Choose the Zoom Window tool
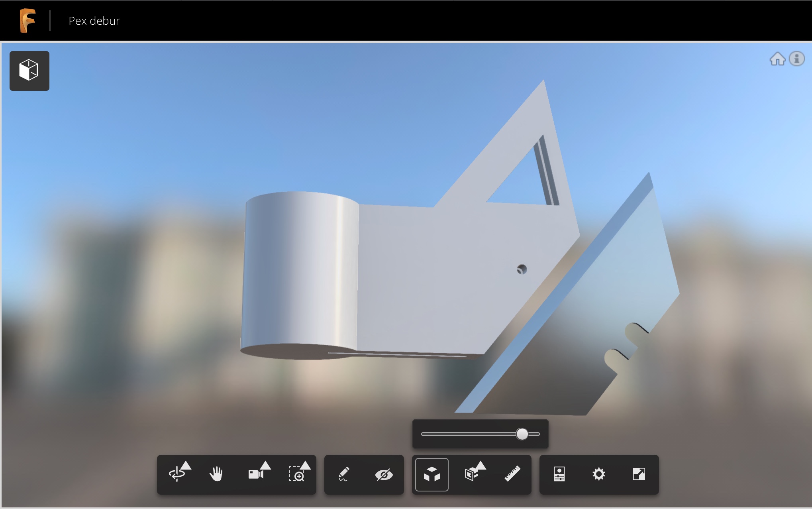 point(298,476)
